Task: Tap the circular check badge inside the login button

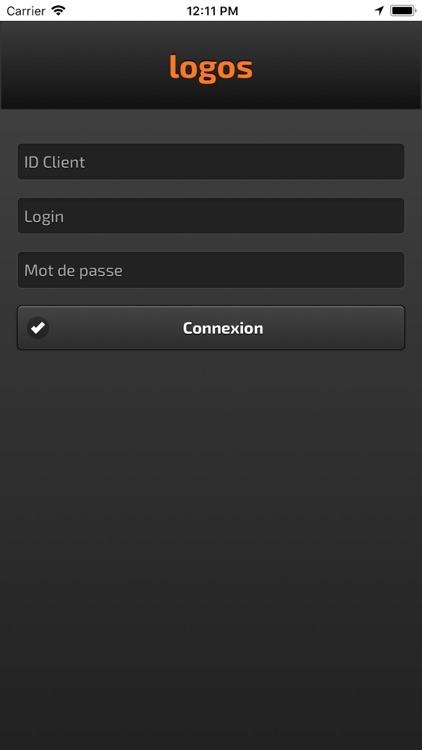Action: [x=38, y=328]
